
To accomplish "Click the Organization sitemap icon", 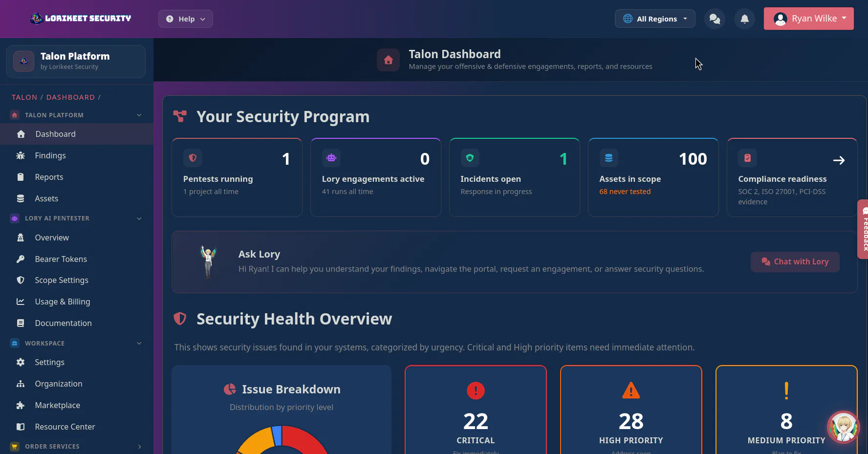I will pos(21,384).
